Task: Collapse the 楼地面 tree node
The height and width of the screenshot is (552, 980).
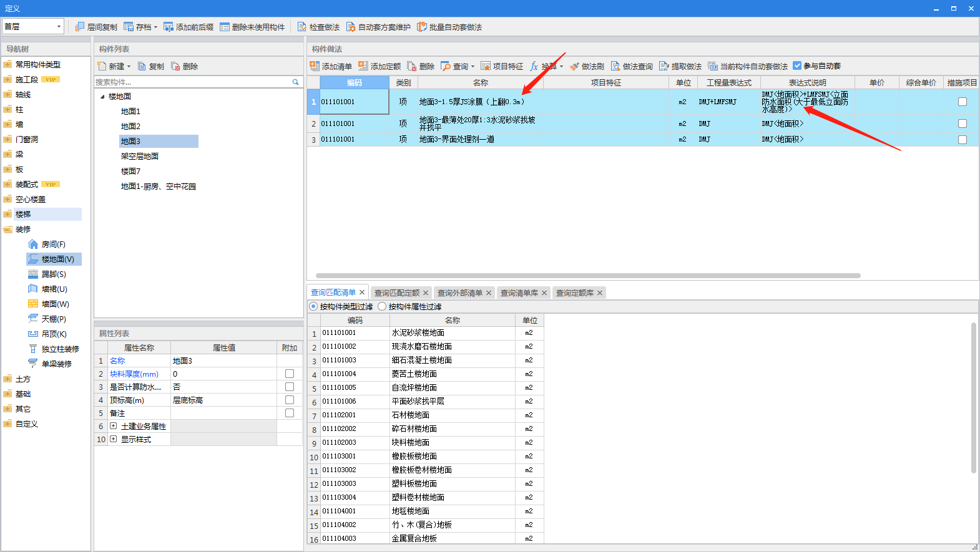Action: (x=102, y=97)
